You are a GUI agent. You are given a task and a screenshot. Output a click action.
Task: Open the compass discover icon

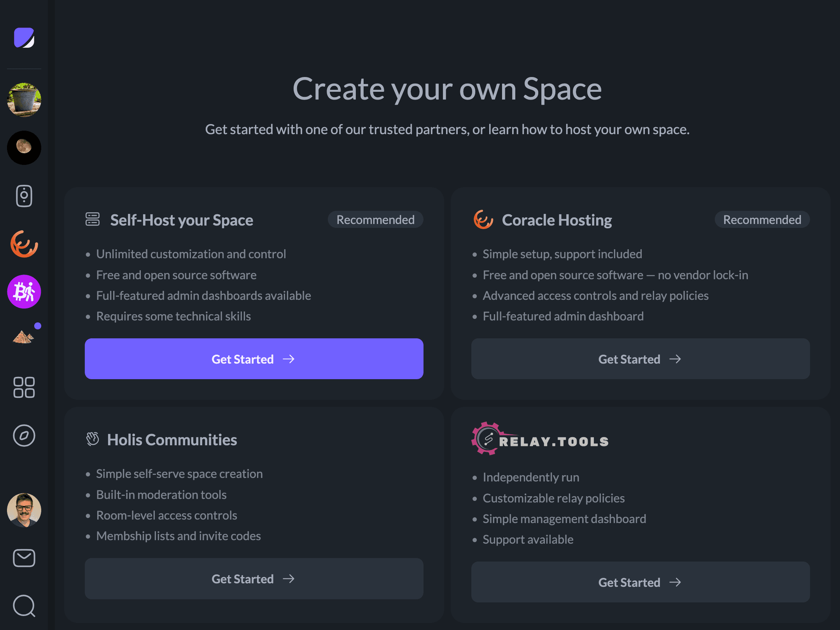click(x=24, y=436)
